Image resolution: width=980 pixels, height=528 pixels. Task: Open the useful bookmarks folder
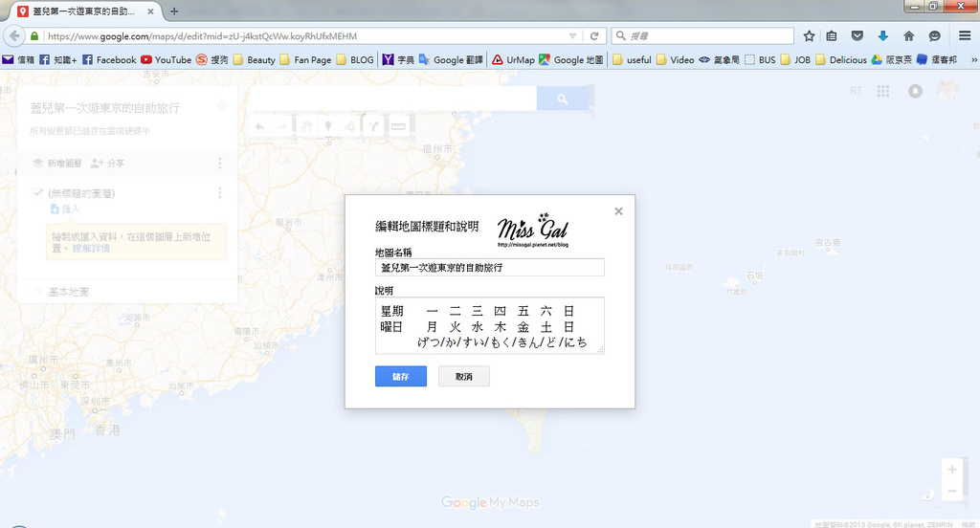click(x=632, y=60)
